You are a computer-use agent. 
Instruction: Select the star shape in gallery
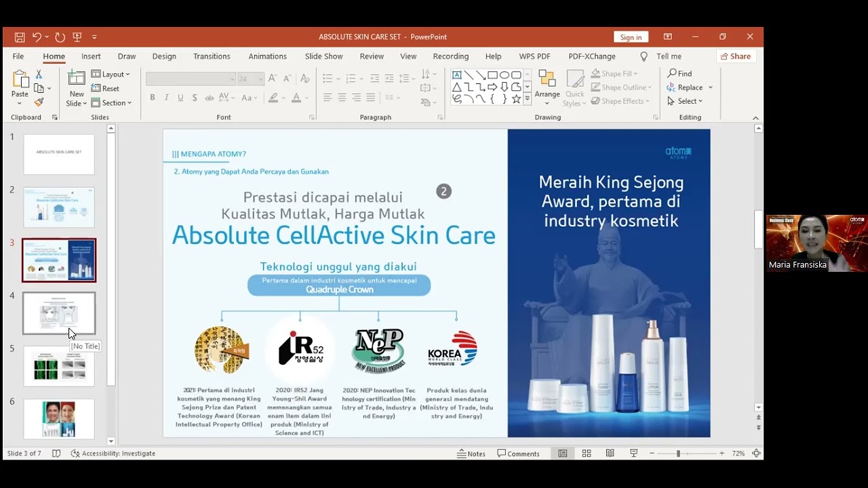coord(516,99)
